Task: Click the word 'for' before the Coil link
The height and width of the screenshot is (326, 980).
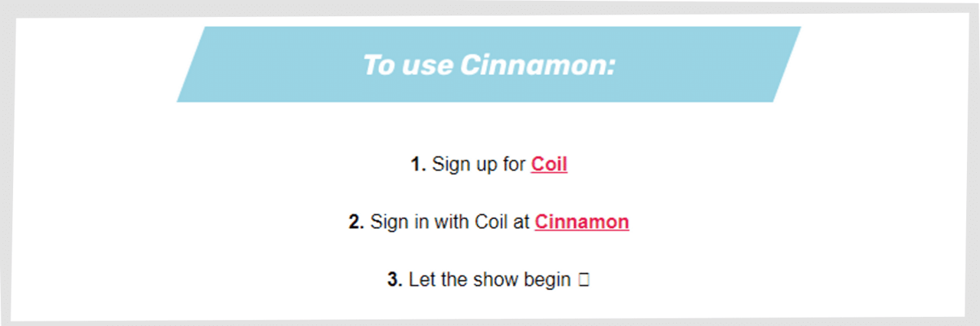Action: [514, 164]
